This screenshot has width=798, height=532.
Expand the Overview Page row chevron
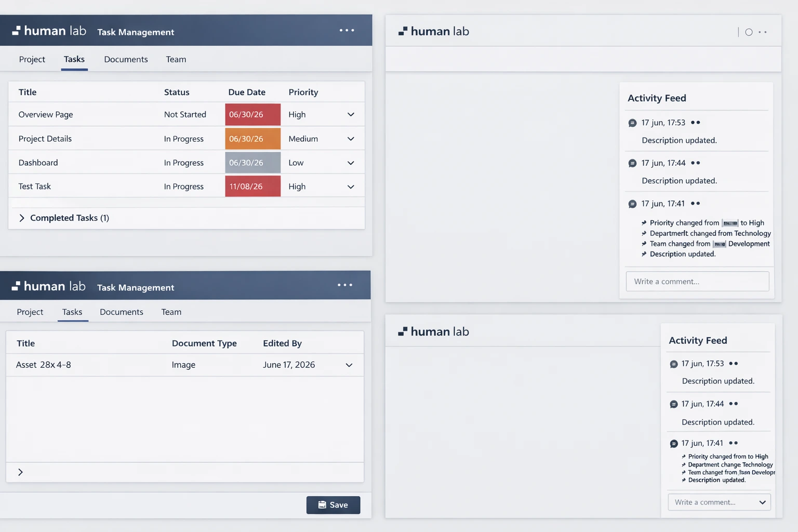[x=351, y=114]
